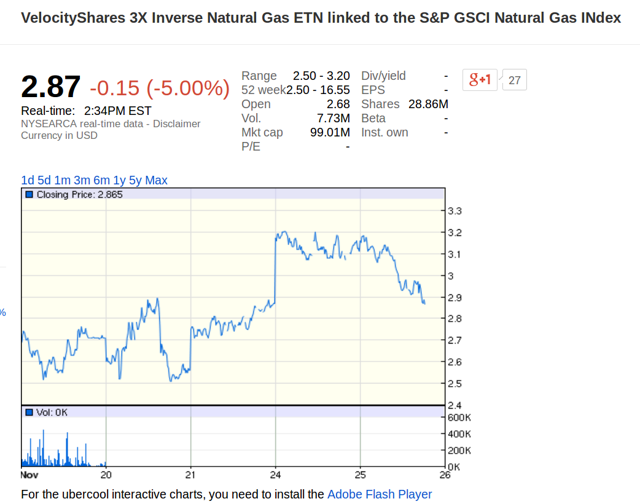Select the 3m chart range
Image resolution: width=640 pixels, height=504 pixels.
[82, 180]
